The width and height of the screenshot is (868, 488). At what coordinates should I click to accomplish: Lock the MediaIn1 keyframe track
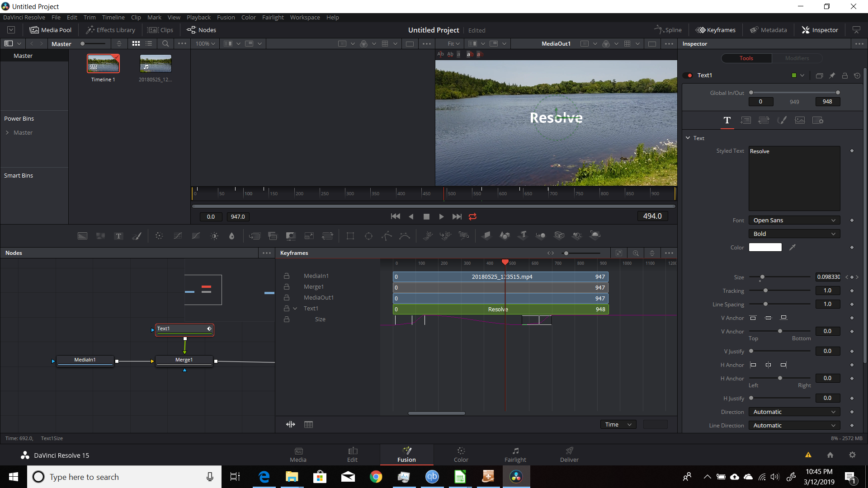click(x=286, y=276)
